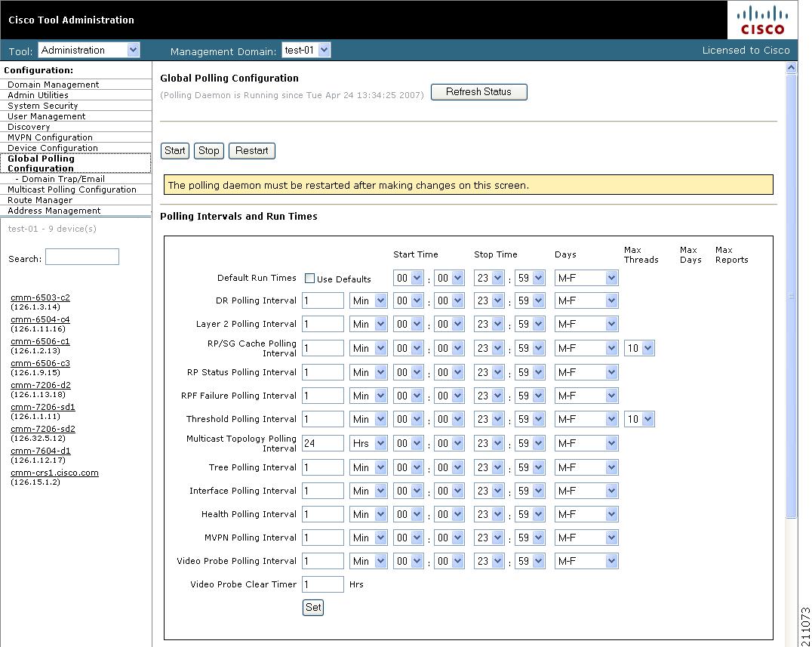Click the Set button

tap(312, 607)
